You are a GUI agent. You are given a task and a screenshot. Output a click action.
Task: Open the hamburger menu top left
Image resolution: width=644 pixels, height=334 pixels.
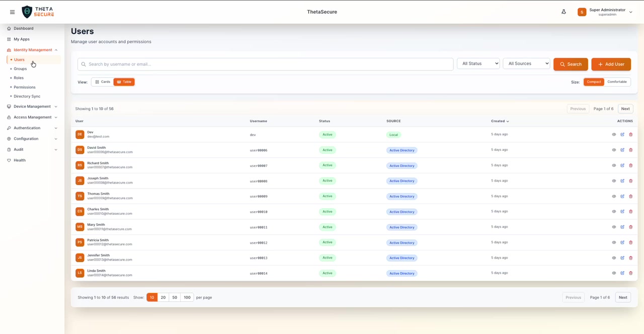click(12, 12)
